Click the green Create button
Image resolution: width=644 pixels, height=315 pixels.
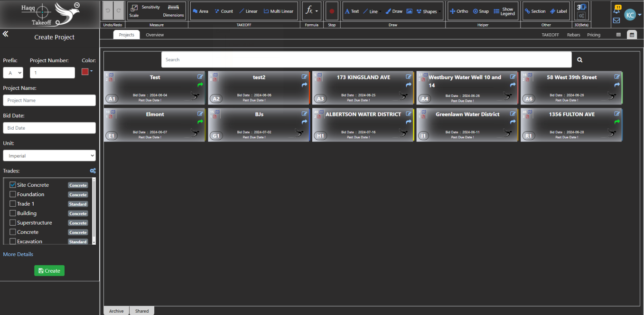pos(49,271)
